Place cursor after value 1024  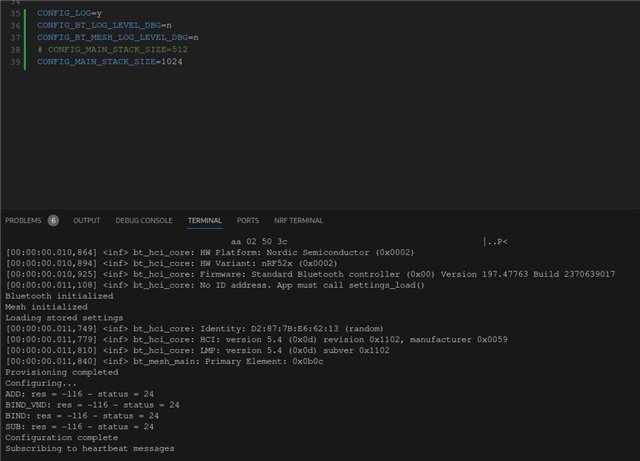click(x=183, y=62)
